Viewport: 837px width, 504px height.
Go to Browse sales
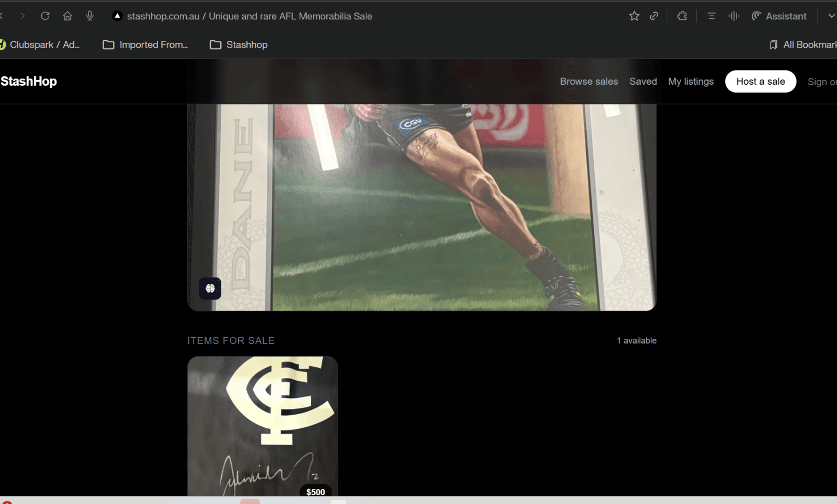tap(589, 82)
